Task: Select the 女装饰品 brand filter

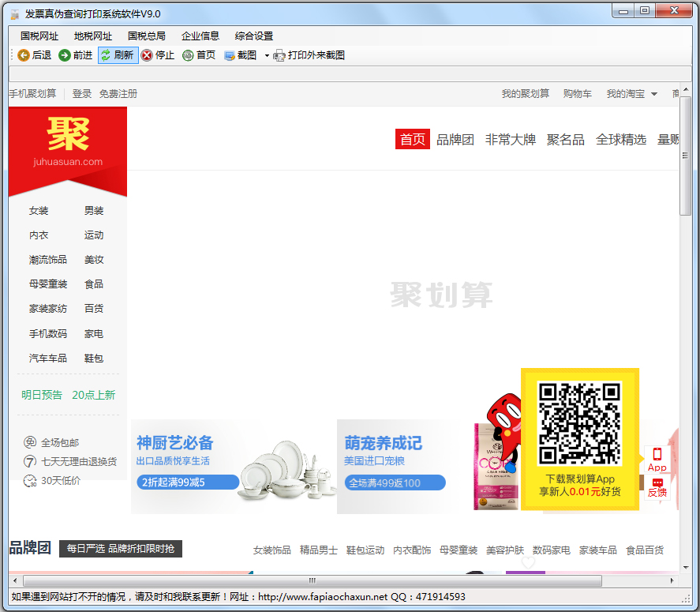Action: click(x=272, y=550)
